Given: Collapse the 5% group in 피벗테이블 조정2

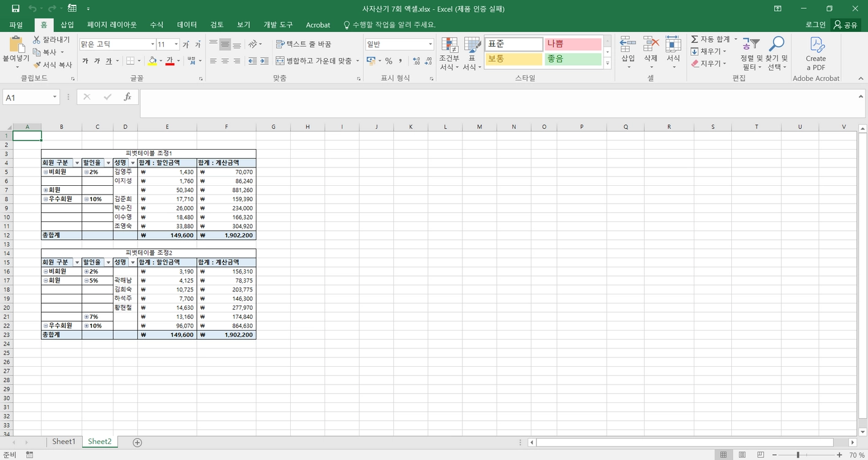Looking at the screenshot, I should [86, 280].
